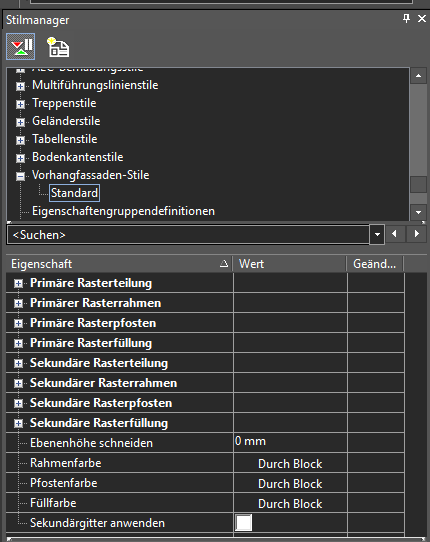Expand Tabellenstile tree node

[x=20, y=140]
